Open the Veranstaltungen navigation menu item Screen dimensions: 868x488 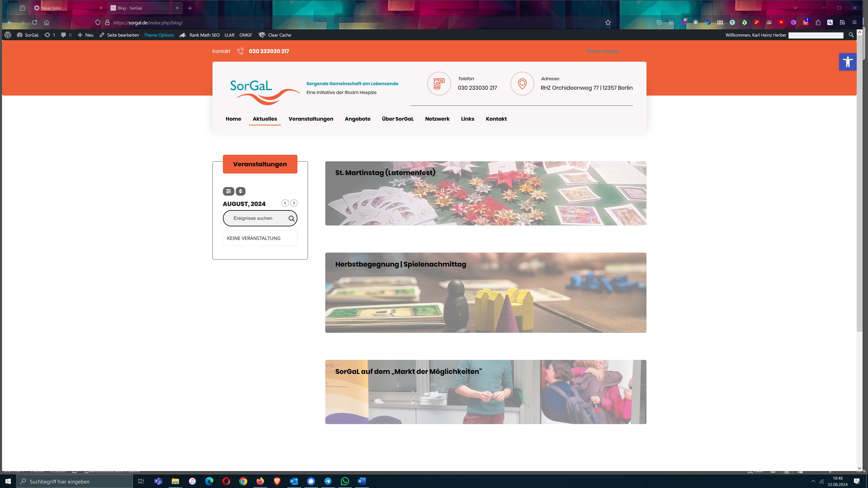[x=311, y=119]
